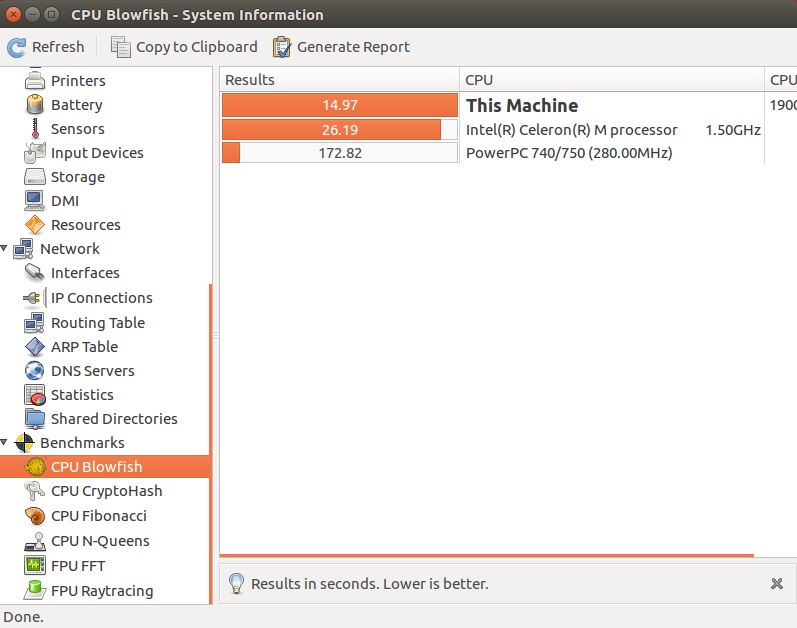Screen dimensions: 797x628
Task: Select the Sensors thermometer icon
Action: [x=35, y=129]
